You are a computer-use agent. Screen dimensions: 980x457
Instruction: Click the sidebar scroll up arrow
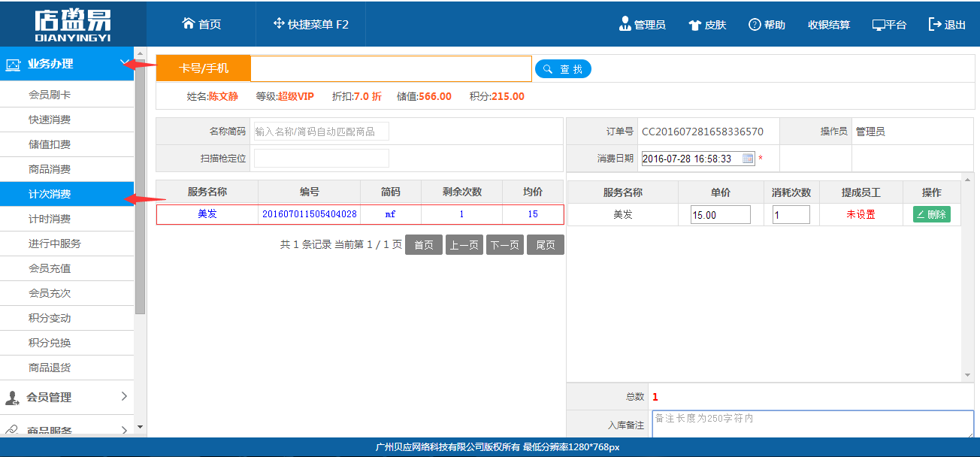(140, 53)
